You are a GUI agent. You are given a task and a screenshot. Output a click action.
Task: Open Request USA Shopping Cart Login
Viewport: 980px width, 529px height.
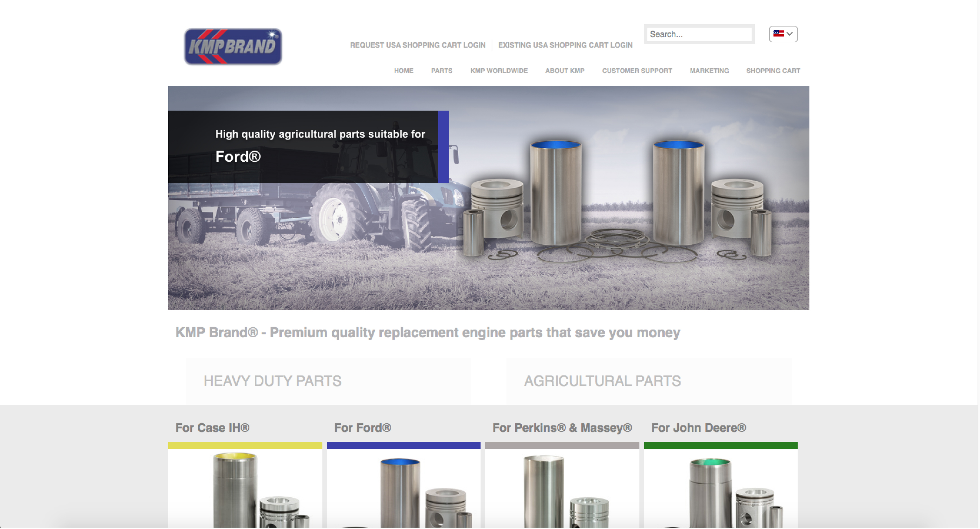click(x=417, y=45)
